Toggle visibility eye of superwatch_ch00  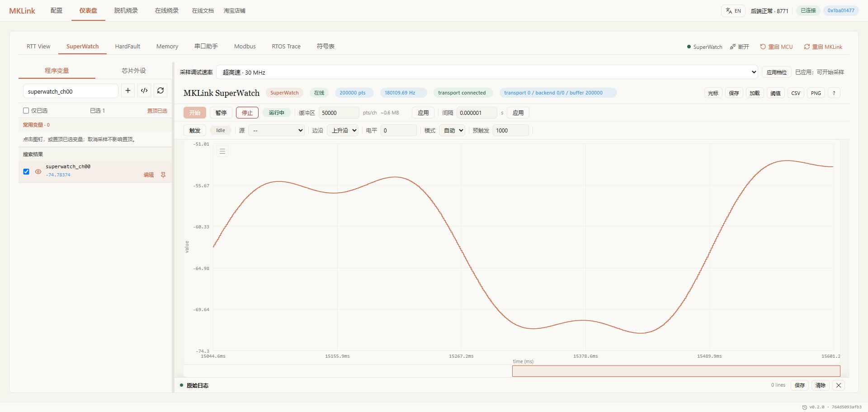[38, 172]
